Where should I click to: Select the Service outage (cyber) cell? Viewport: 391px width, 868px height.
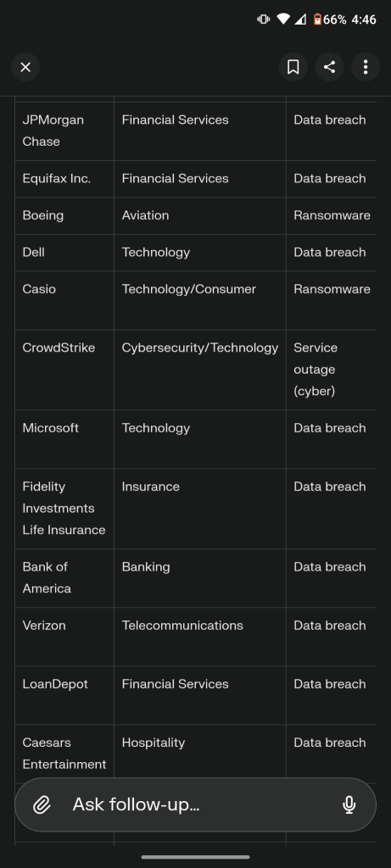coord(331,370)
